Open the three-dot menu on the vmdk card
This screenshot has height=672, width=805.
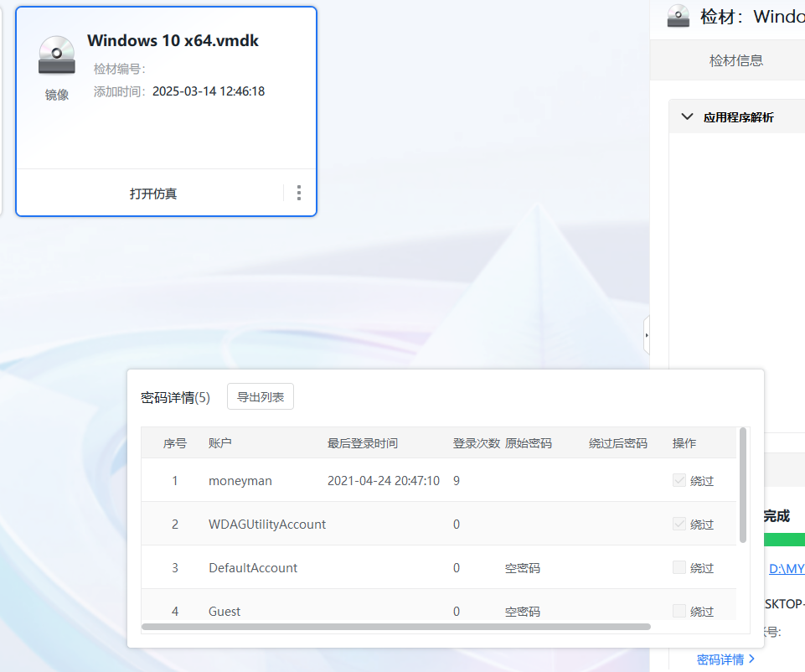pos(299,193)
